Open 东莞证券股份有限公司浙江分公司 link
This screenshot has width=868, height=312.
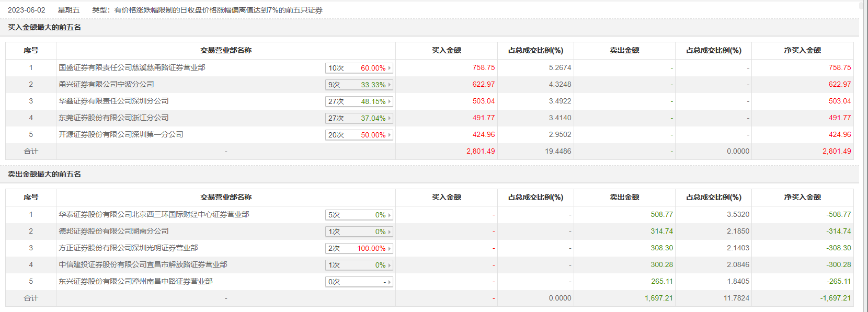pyautogui.click(x=113, y=118)
